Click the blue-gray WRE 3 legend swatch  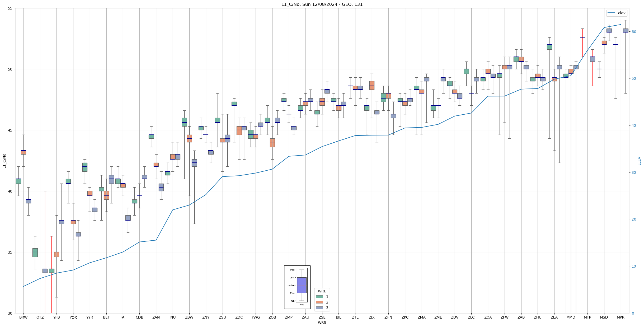(319, 308)
